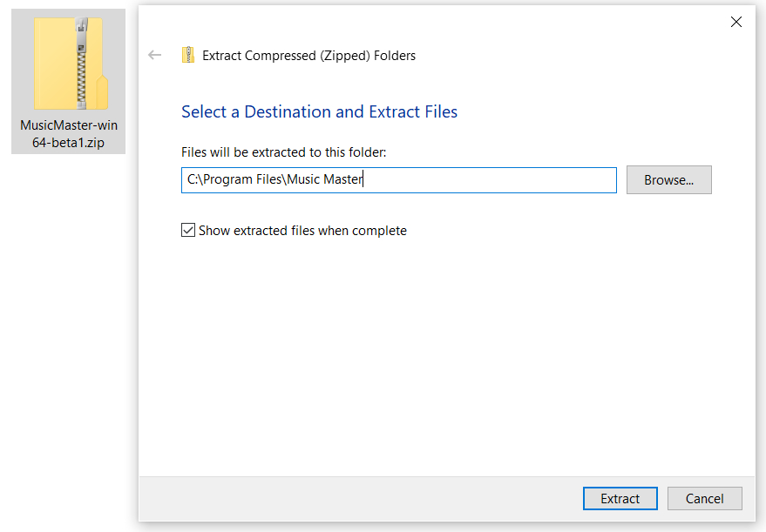The width and height of the screenshot is (766, 532).
Task: Click the destination folder path field
Action: point(488,180)
